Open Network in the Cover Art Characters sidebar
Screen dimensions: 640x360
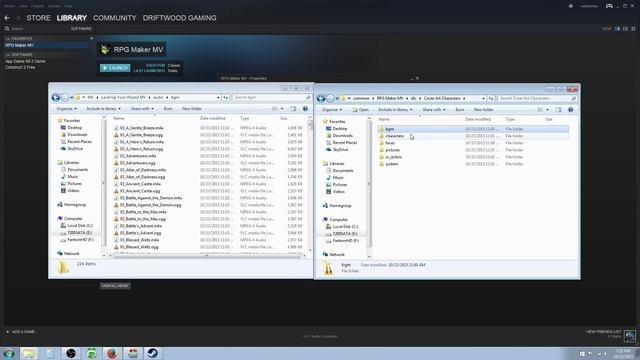[x=333, y=254]
